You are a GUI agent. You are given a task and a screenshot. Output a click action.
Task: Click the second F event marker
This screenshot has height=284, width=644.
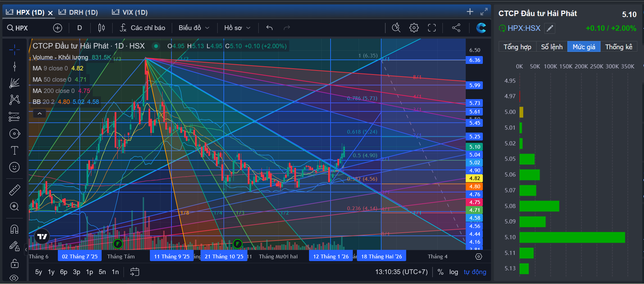pos(237,244)
